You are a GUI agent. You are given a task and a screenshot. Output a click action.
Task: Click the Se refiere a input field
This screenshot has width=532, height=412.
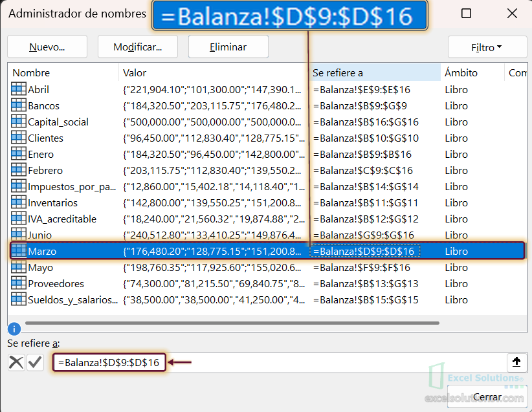pos(279,362)
